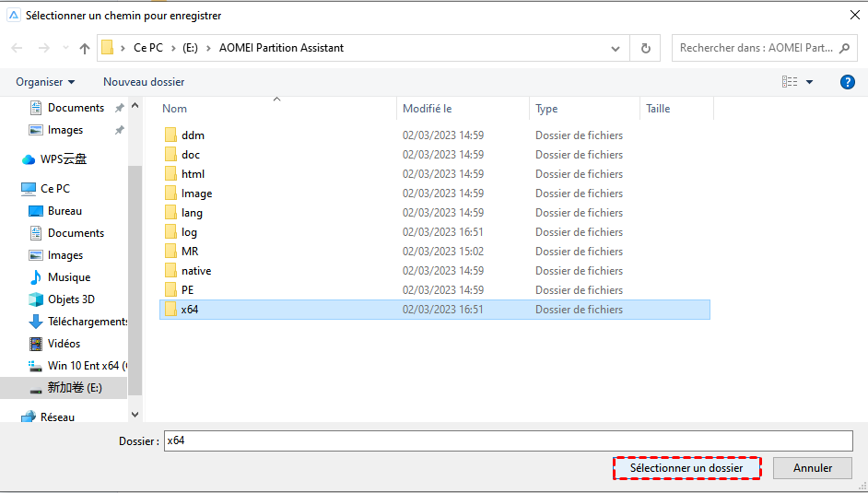Select the PE folder in list

[187, 290]
